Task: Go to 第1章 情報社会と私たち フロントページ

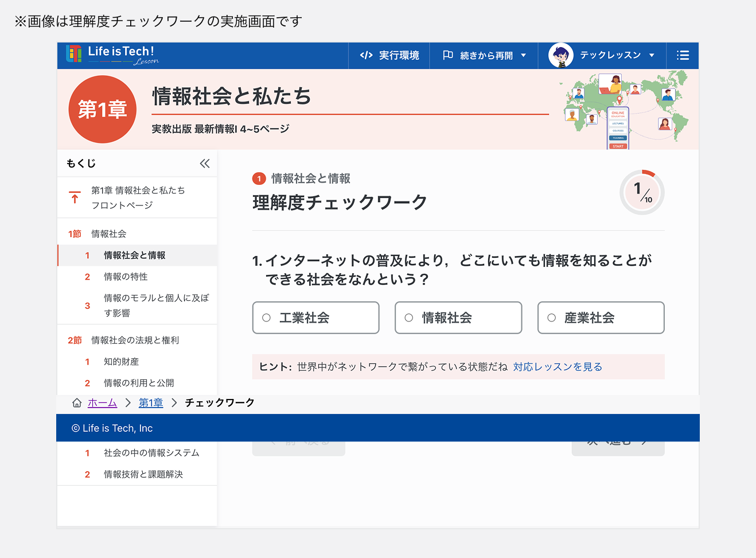Action: pyautogui.click(x=138, y=197)
